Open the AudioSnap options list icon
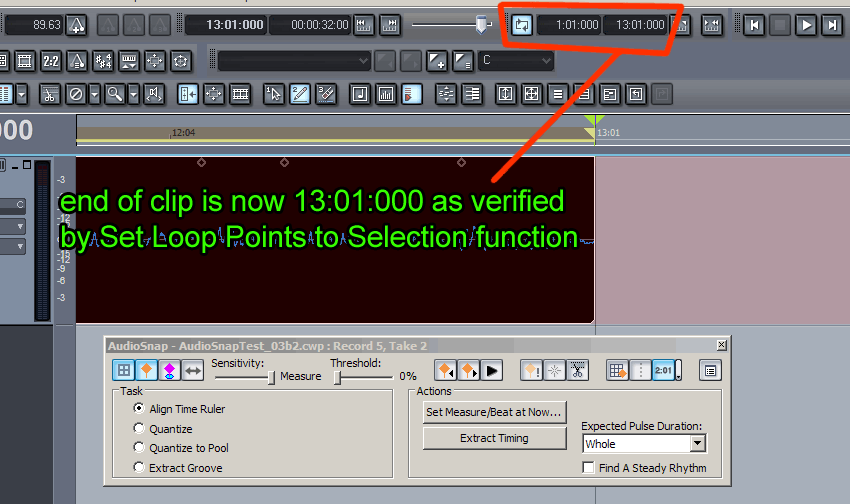The image size is (850, 504). (x=709, y=371)
